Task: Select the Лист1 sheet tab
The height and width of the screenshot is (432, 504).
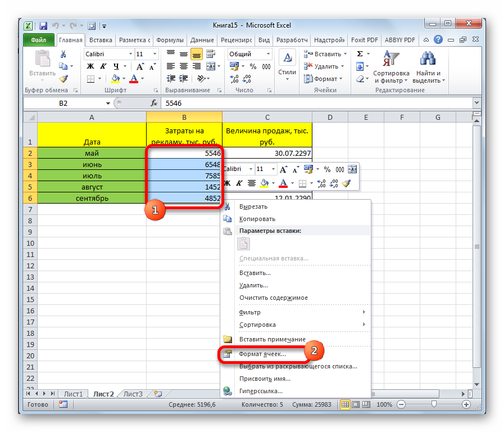Action: (74, 394)
